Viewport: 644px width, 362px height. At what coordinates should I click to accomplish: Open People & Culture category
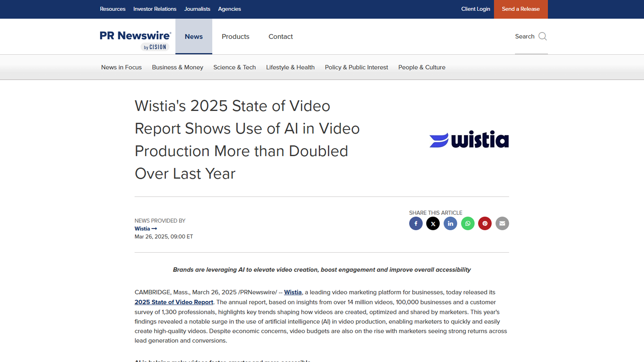[422, 67]
